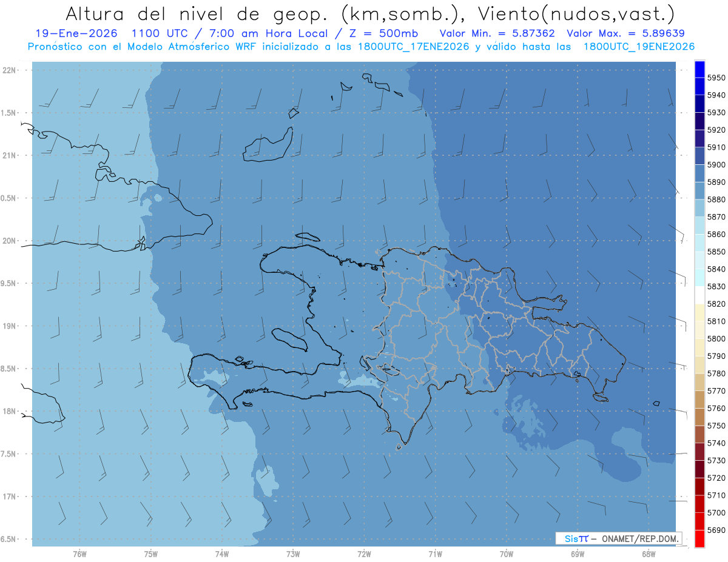
Task: Click the color bar segment between 5880 and 5890
Action: pos(699,190)
